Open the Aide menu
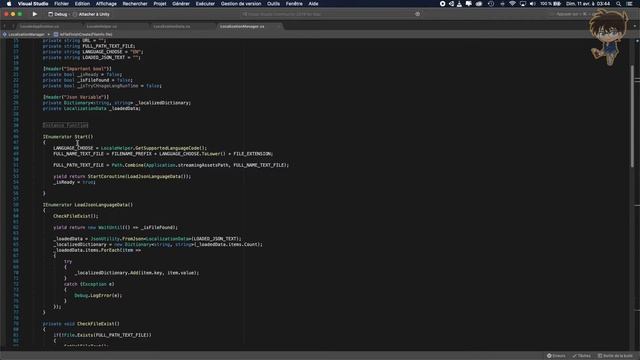This screenshot has width=640, height=360. point(313,4)
